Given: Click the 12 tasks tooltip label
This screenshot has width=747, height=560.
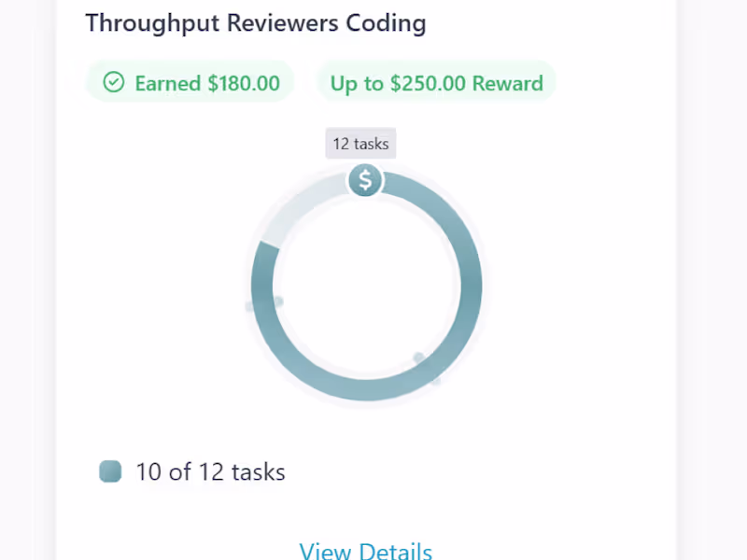Looking at the screenshot, I should (360, 144).
